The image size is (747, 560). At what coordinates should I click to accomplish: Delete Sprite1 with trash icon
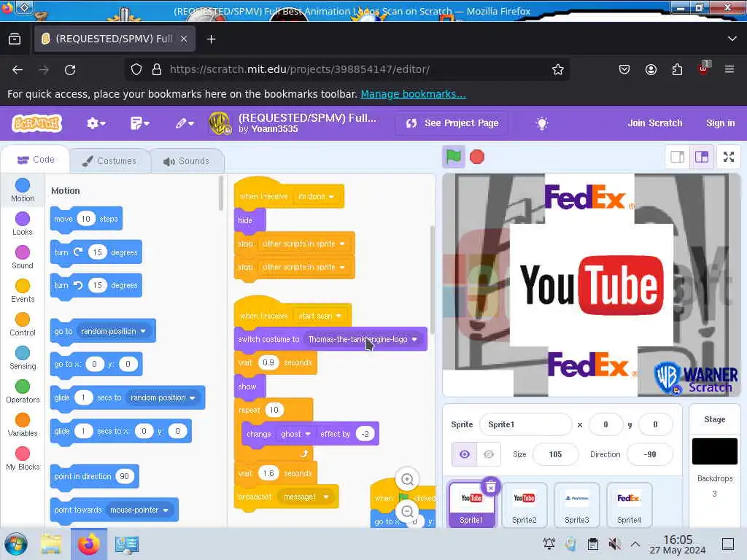491,486
